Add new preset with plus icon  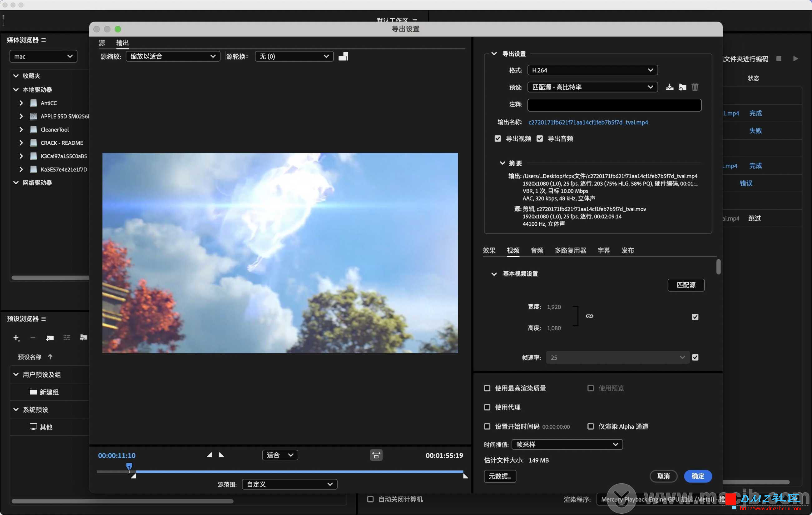16,338
